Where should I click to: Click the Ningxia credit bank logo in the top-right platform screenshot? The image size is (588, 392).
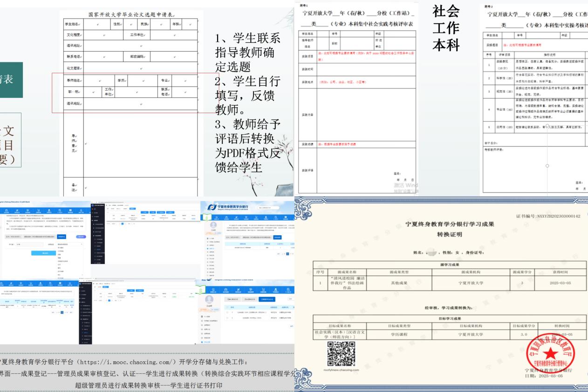click(x=228, y=207)
